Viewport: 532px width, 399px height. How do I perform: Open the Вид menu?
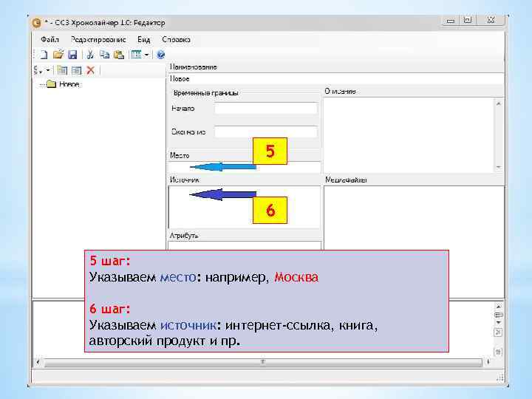(x=143, y=40)
